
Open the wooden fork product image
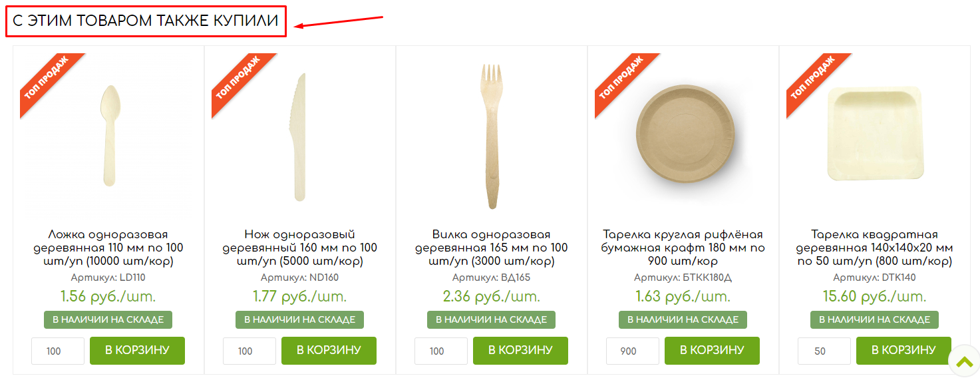[x=491, y=135]
